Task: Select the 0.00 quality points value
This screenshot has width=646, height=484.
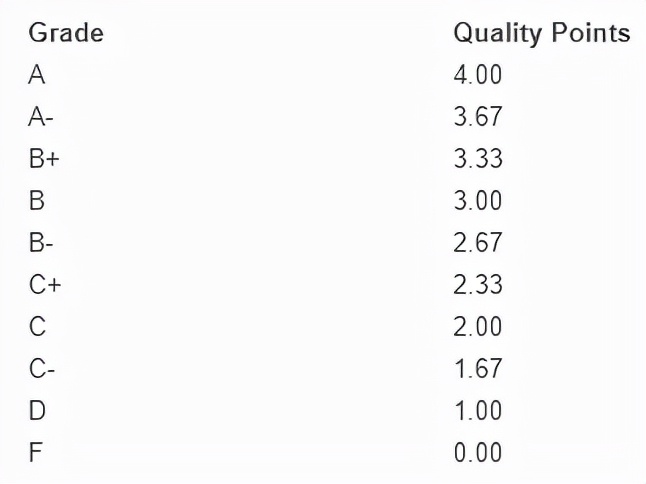Action: pos(477,453)
